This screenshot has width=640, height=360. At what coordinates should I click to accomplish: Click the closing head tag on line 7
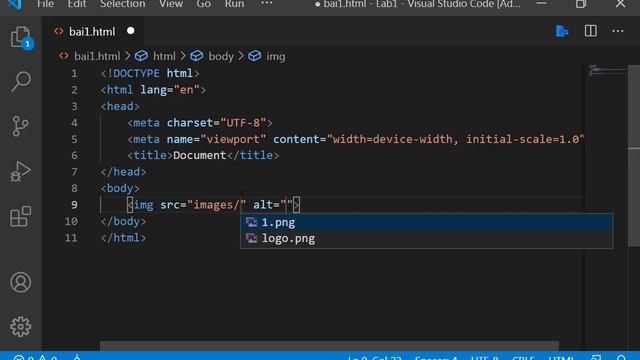(x=123, y=171)
